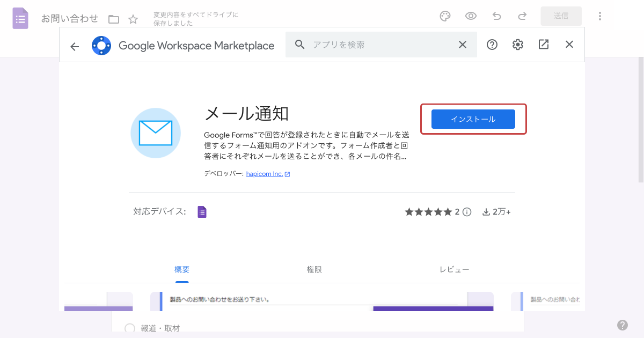Focus the アプリを検索 search field

pyautogui.click(x=381, y=45)
